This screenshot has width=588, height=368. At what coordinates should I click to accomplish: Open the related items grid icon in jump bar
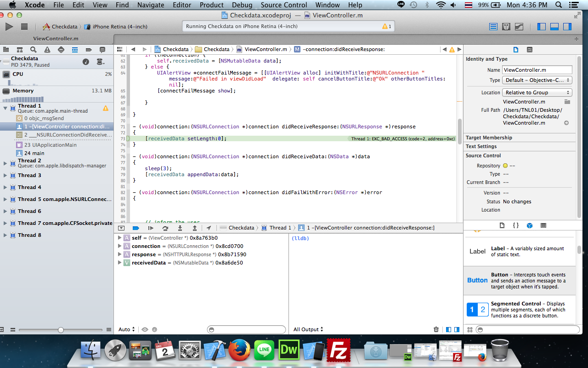[x=119, y=49]
